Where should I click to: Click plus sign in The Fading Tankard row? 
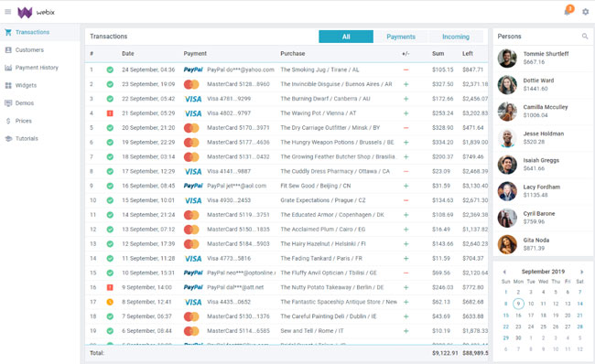(x=406, y=258)
